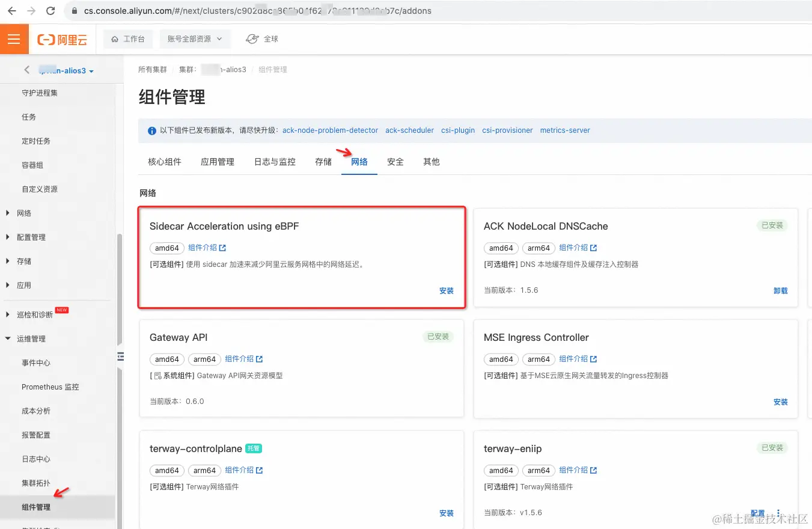
Task: Open 组件介绍 link for terway-eniip
Action: [x=578, y=470]
